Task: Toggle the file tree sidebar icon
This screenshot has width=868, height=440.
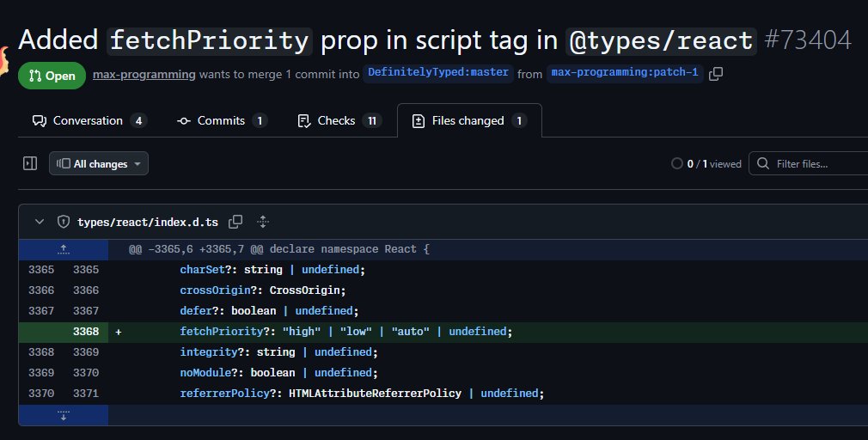Action: point(30,163)
